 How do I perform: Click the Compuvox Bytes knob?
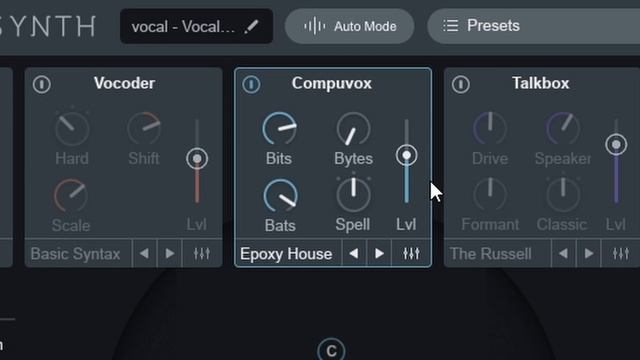click(x=353, y=129)
